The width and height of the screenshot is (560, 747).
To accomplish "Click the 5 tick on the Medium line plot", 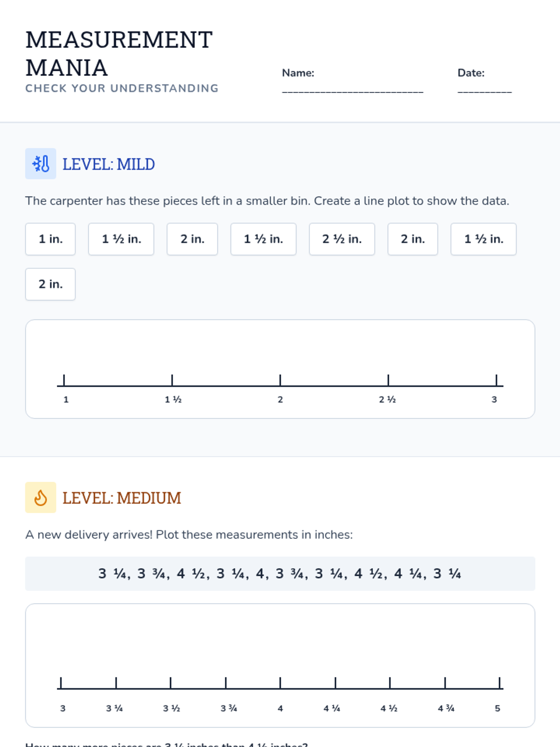I will [x=500, y=683].
